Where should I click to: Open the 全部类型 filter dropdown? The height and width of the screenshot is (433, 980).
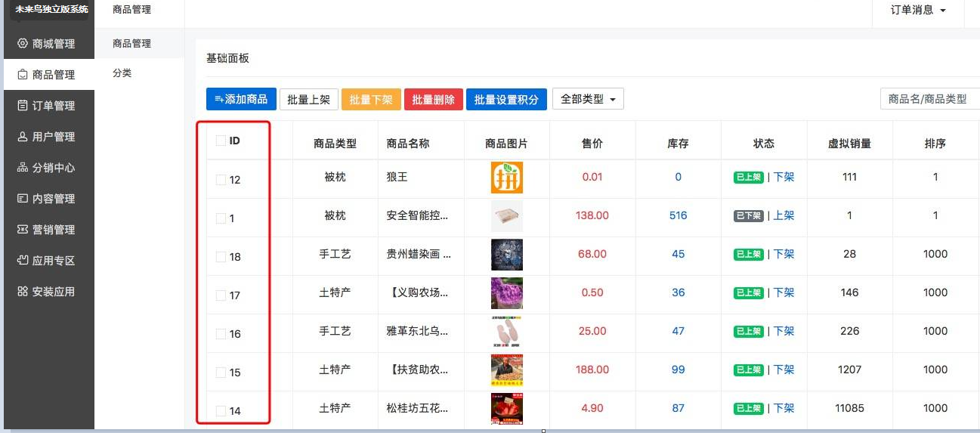click(588, 99)
